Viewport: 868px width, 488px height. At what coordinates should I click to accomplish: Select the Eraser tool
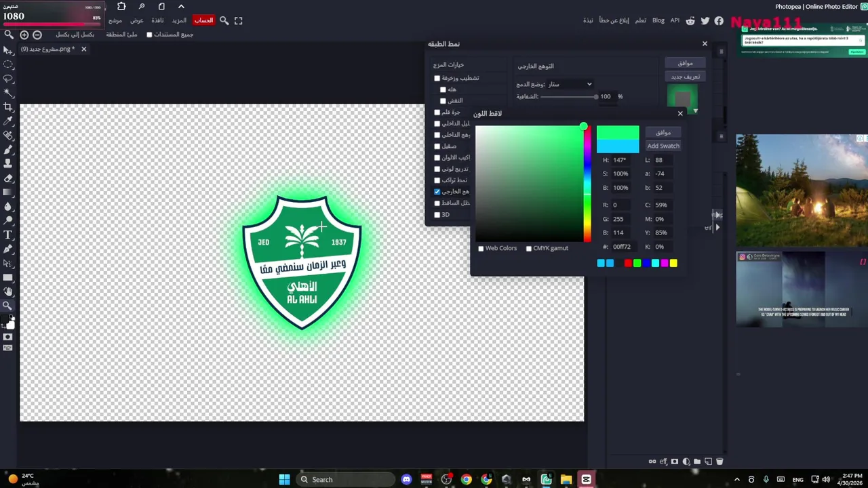click(x=8, y=178)
